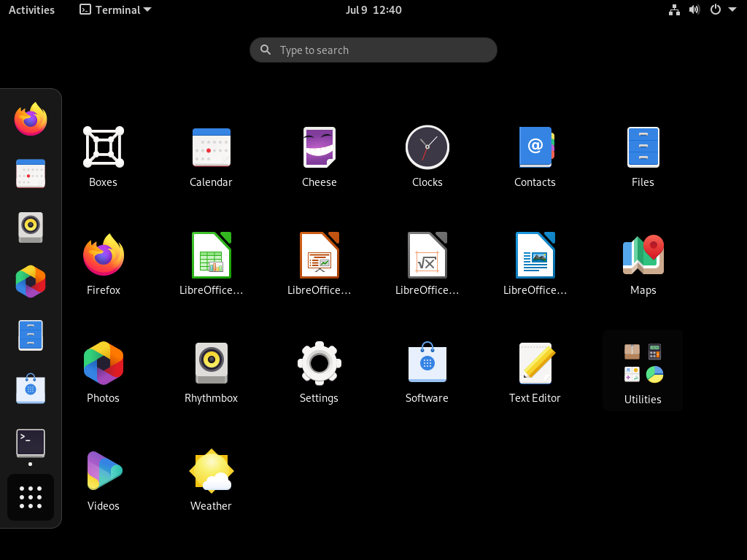Click the network status icon in top bar
This screenshot has height=560, width=747.
pos(674,9)
